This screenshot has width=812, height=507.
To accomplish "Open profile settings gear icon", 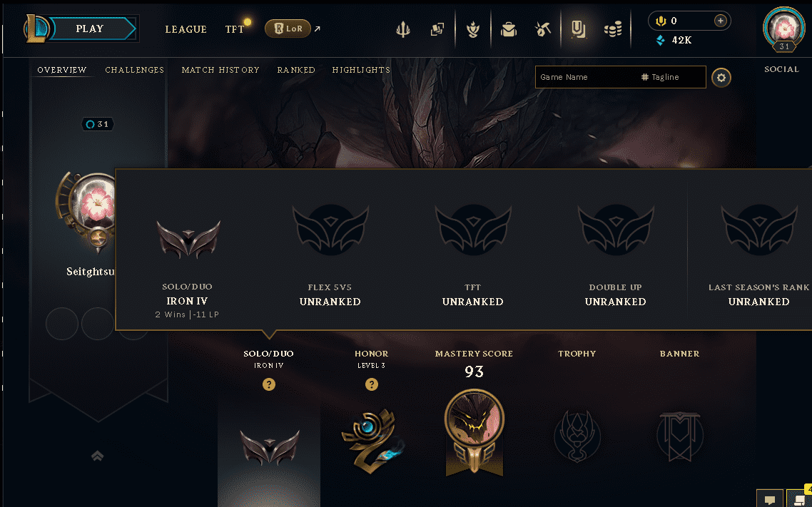I will click(x=721, y=78).
